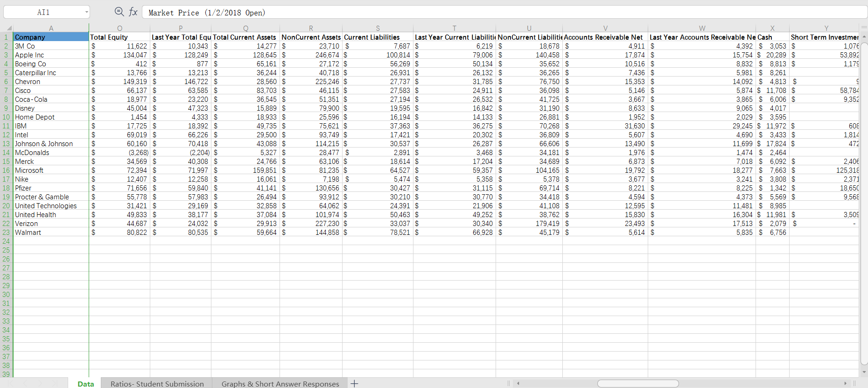The height and width of the screenshot is (388, 868).
Task: Select Verizon's noncurrent assets 227,230 cell
Action: click(x=311, y=223)
